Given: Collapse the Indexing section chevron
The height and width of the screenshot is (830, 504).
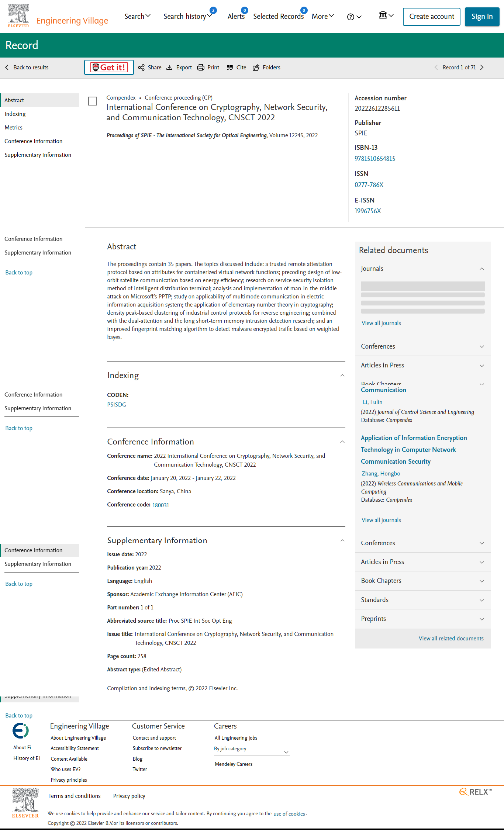Looking at the screenshot, I should 342,376.
